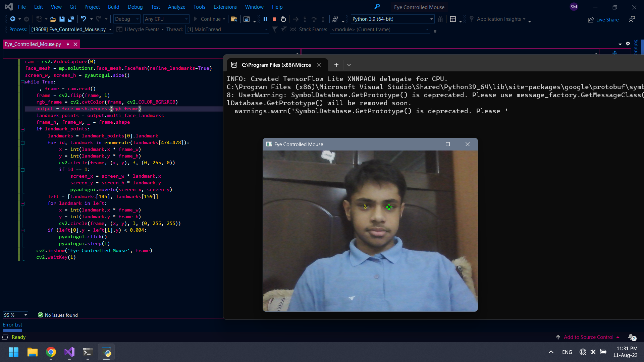This screenshot has height=362, width=644.
Task: Restart the debug session icon
Action: click(x=283, y=19)
